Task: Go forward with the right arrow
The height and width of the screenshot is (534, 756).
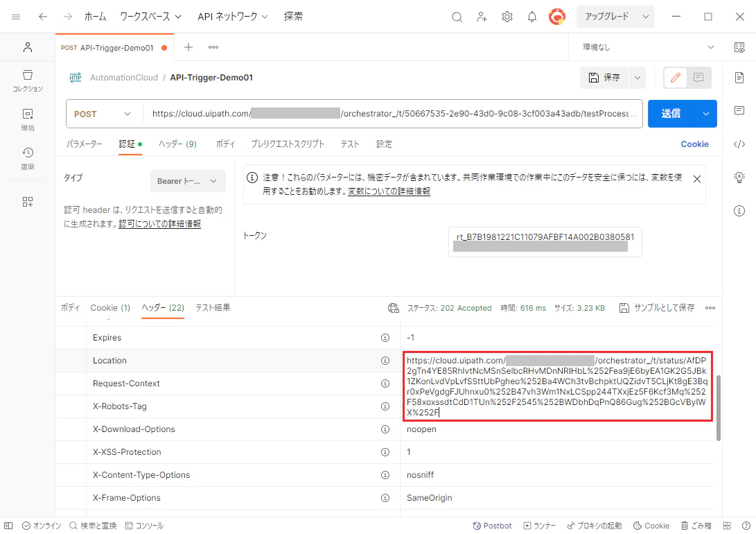Action: [x=67, y=17]
